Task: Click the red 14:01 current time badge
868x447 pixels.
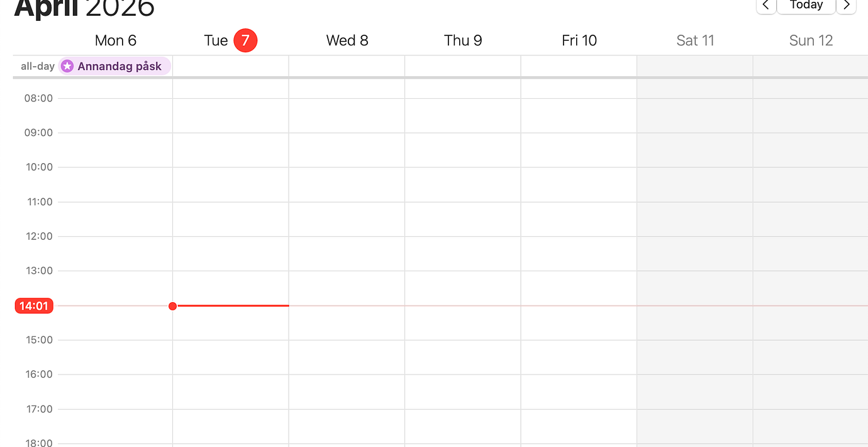Action: coord(34,306)
